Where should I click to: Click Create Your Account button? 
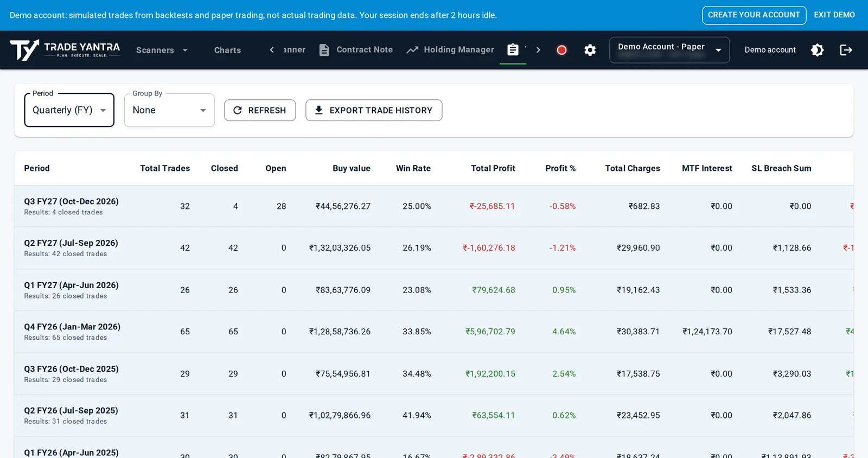(754, 15)
